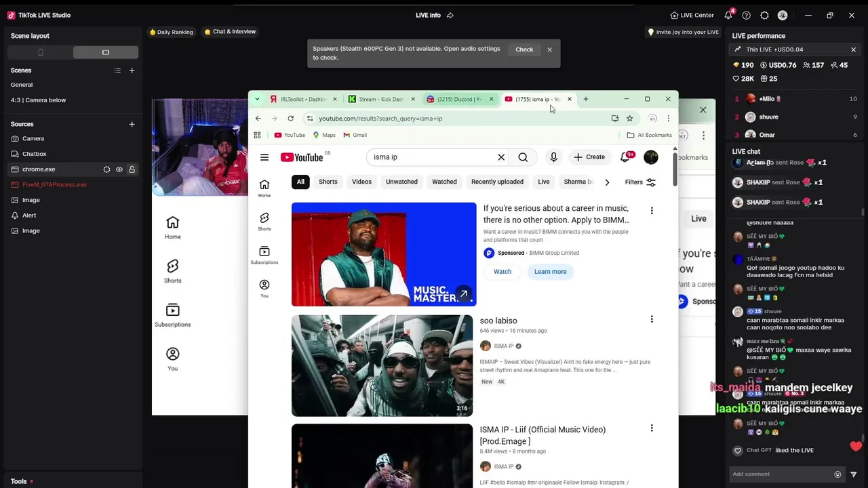Screen dimensions: 868x488
Task: Open the help question mark icon
Action: click(747, 16)
